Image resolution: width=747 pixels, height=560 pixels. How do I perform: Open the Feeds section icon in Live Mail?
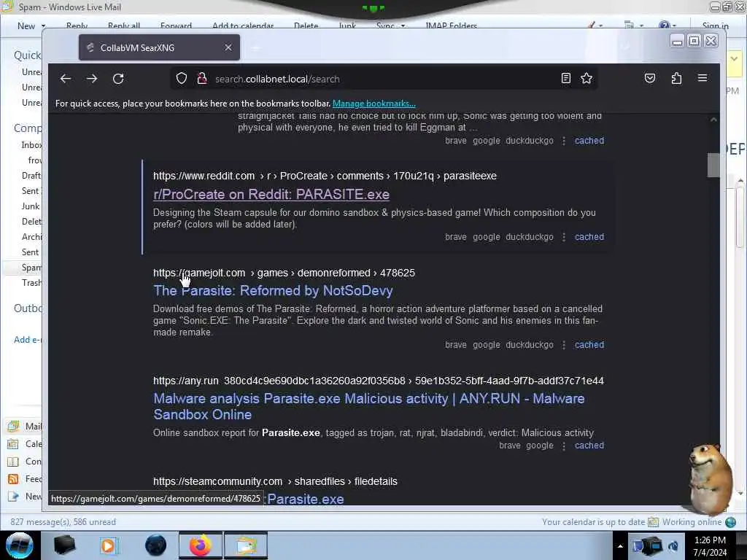tap(13, 479)
